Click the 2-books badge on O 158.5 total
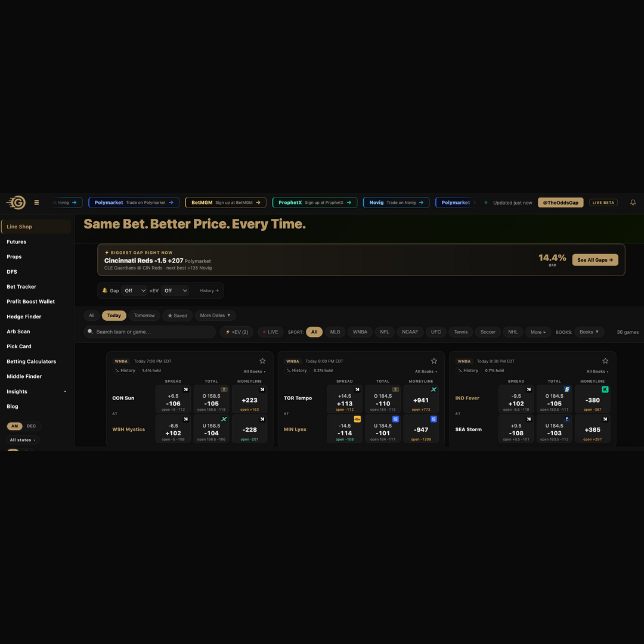 (224, 389)
